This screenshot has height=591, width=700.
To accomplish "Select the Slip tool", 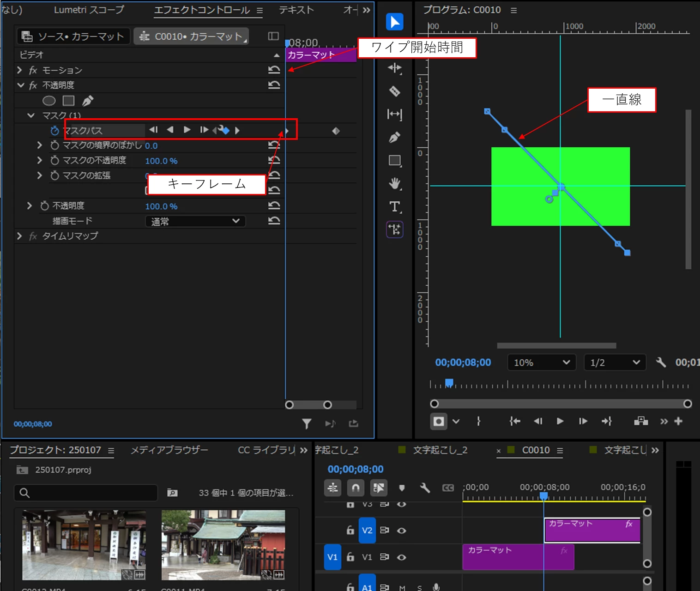I will 394,114.
